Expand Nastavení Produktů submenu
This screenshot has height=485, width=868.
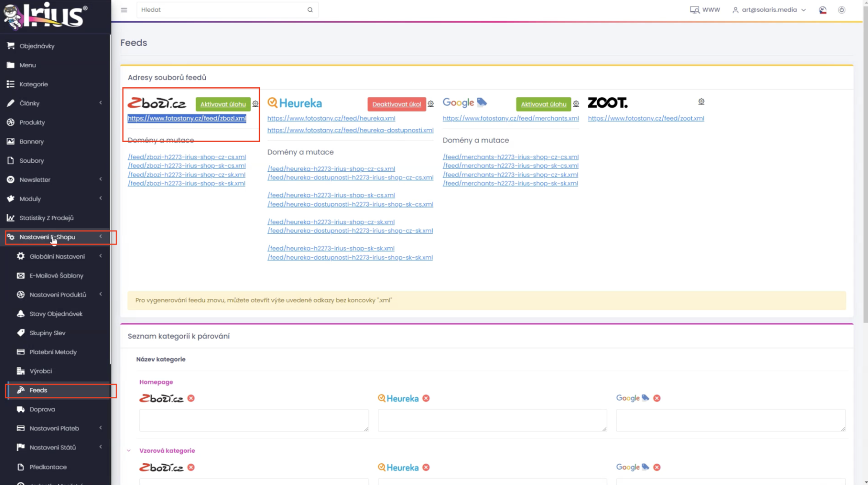pyautogui.click(x=100, y=294)
